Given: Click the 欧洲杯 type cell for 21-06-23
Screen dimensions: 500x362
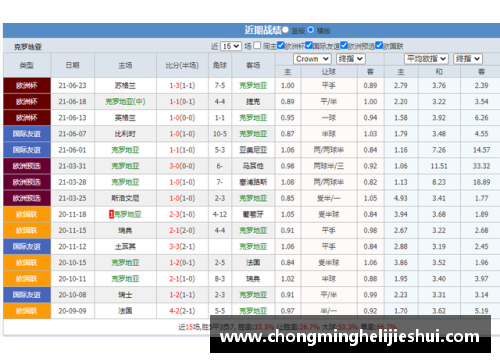Looking at the screenshot, I should pos(27,86).
